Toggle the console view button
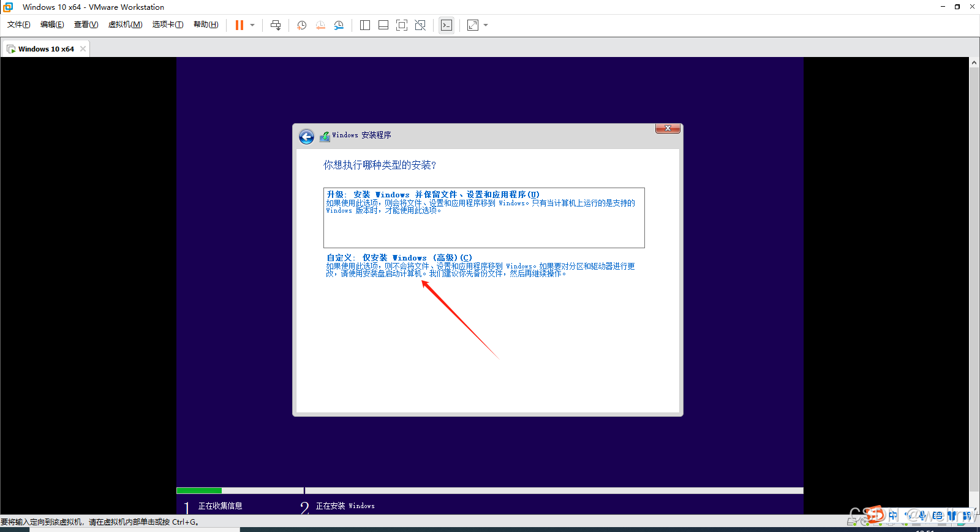Screen dimensions: 980x532 pyautogui.click(x=447, y=25)
